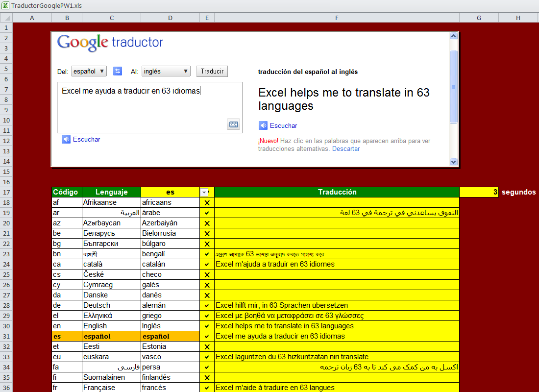Select column G header
Image resolution: width=539 pixels, height=392 pixels.
tap(479, 18)
